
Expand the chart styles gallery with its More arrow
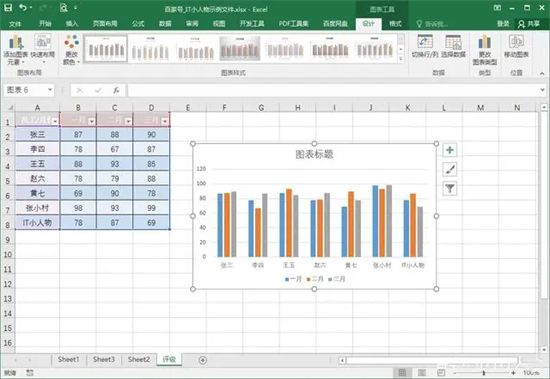coord(401,59)
